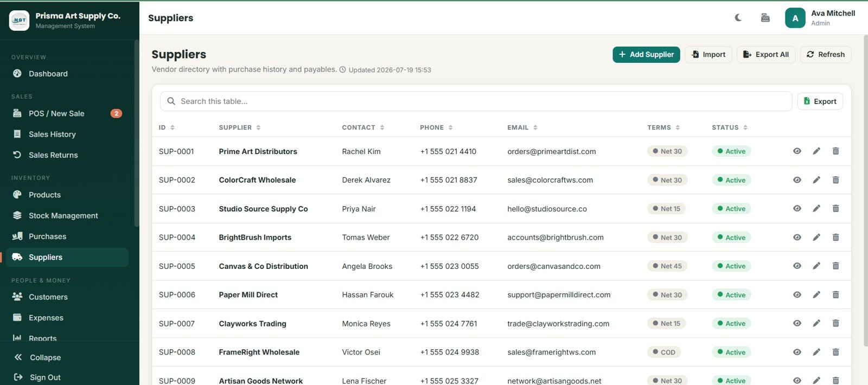This screenshot has height=385, width=868.
Task: Open Sales History in sidebar
Action: point(67,134)
